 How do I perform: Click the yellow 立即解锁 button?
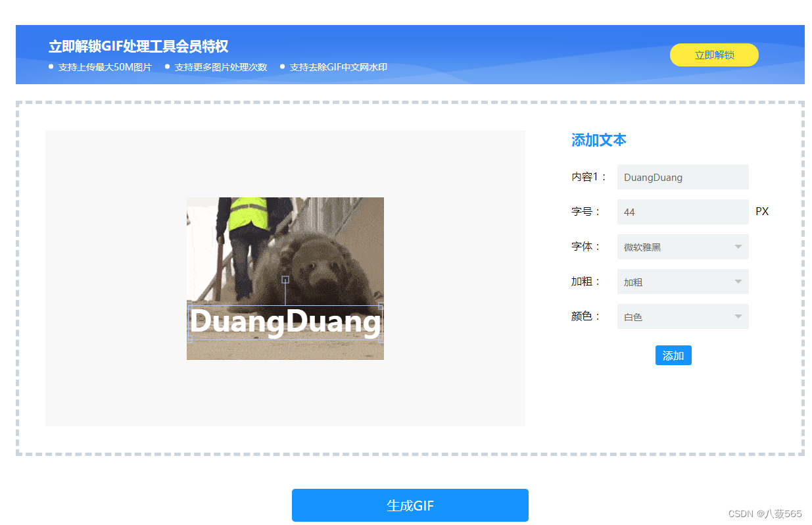coord(714,55)
